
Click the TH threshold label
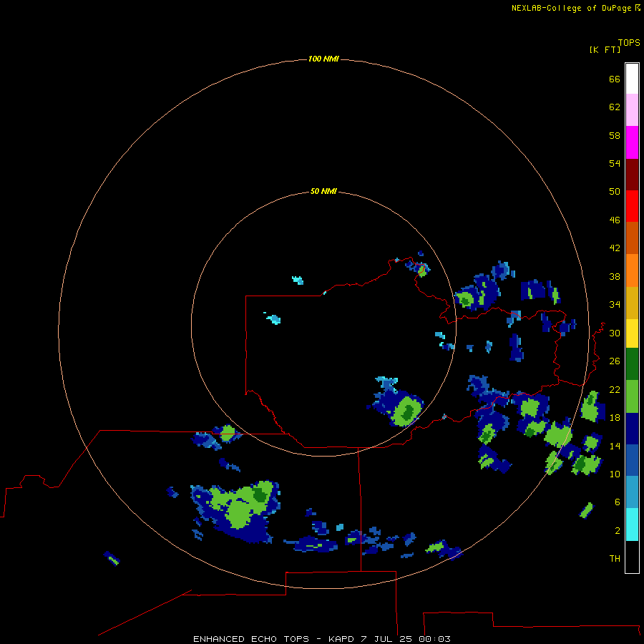tap(615, 559)
